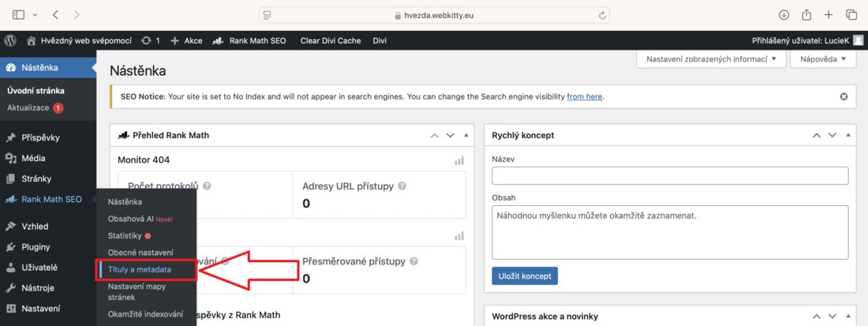Click the Monitor 404 chart icon
Image resolution: width=868 pixels, height=326 pixels.
click(459, 160)
